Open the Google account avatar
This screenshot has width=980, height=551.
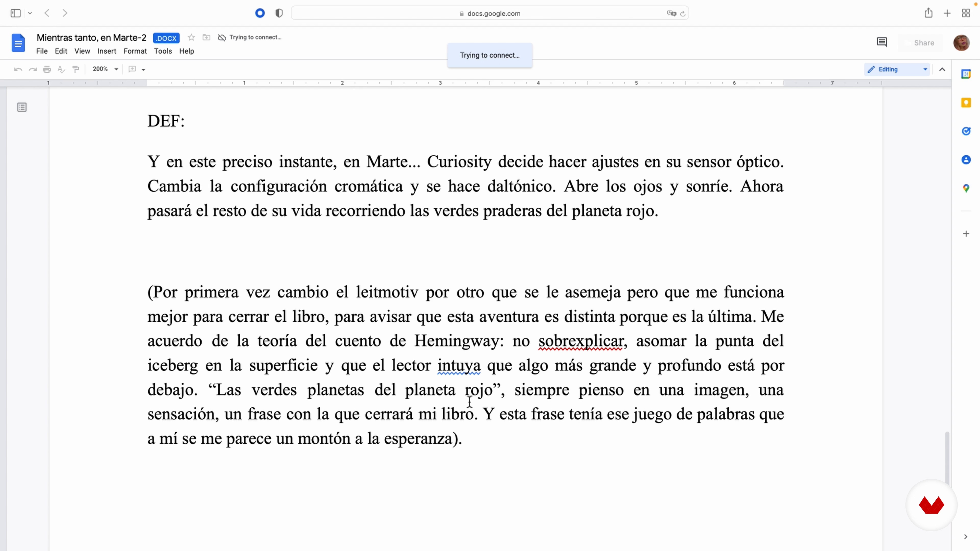pos(961,43)
